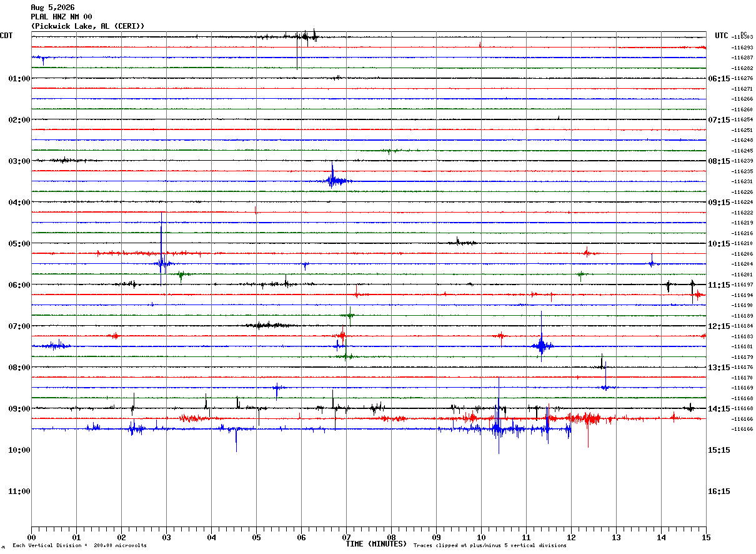Click the 16:15 UTC time label
This screenshot has height=554, width=756.
719,491
